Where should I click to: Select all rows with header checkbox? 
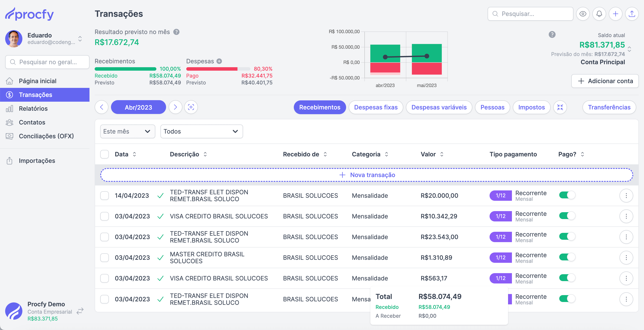(x=105, y=154)
